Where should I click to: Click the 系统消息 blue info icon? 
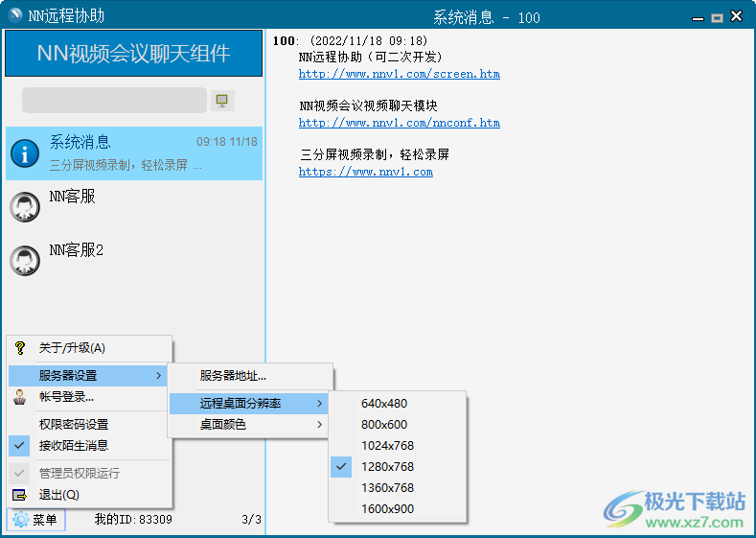25,153
